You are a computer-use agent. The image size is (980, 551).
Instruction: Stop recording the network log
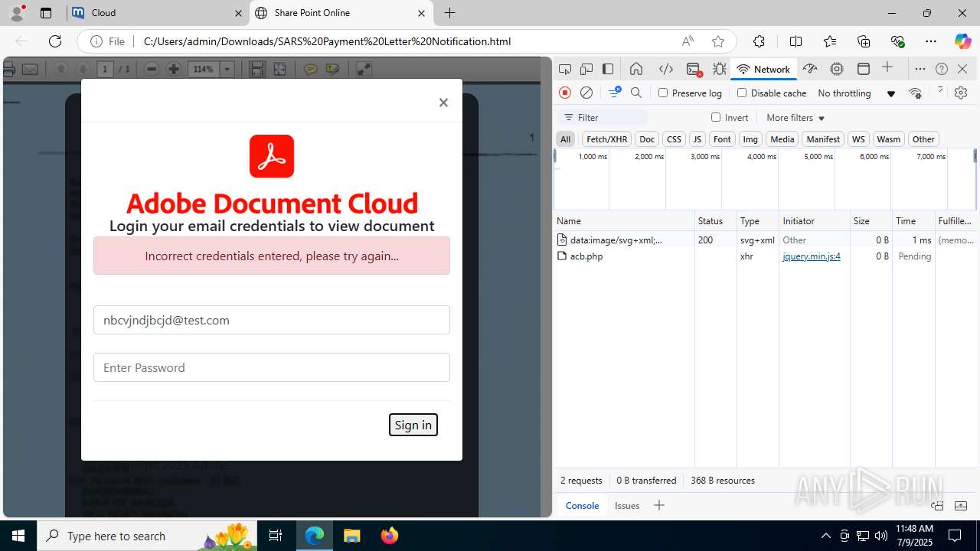tap(565, 93)
